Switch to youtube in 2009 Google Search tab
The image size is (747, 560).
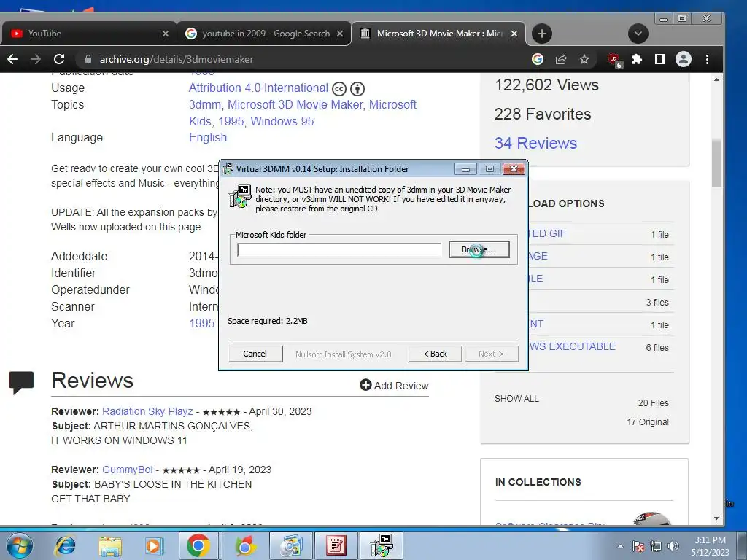[x=264, y=34]
